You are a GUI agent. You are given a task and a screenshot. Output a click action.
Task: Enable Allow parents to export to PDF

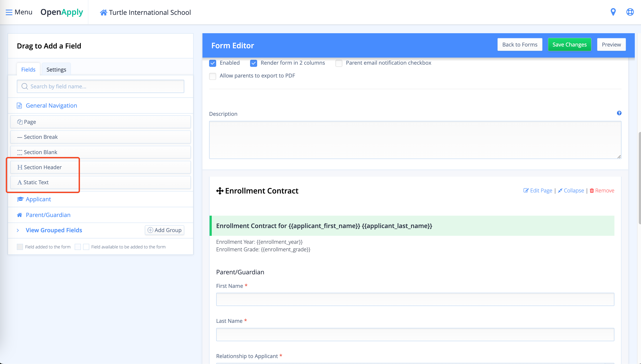click(213, 76)
